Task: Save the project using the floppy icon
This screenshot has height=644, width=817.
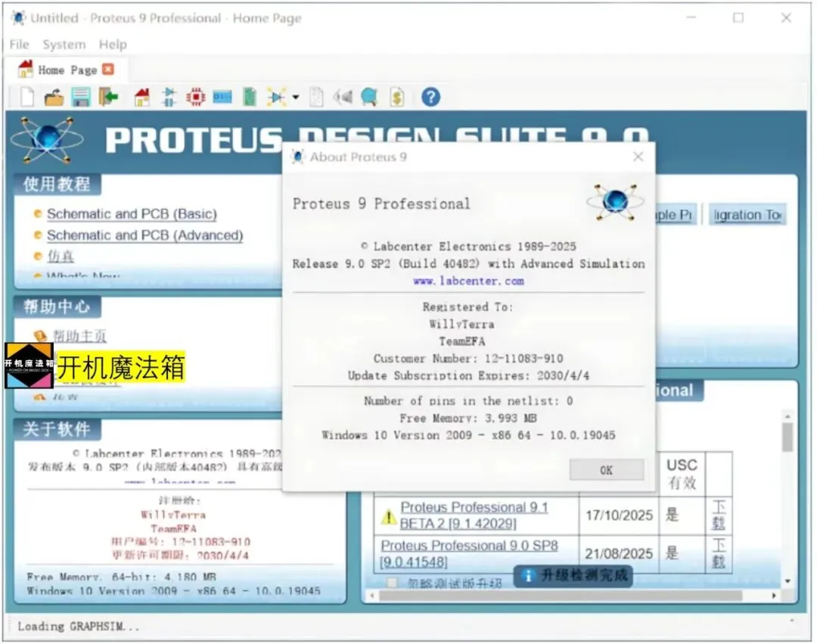Action: pos(81,98)
